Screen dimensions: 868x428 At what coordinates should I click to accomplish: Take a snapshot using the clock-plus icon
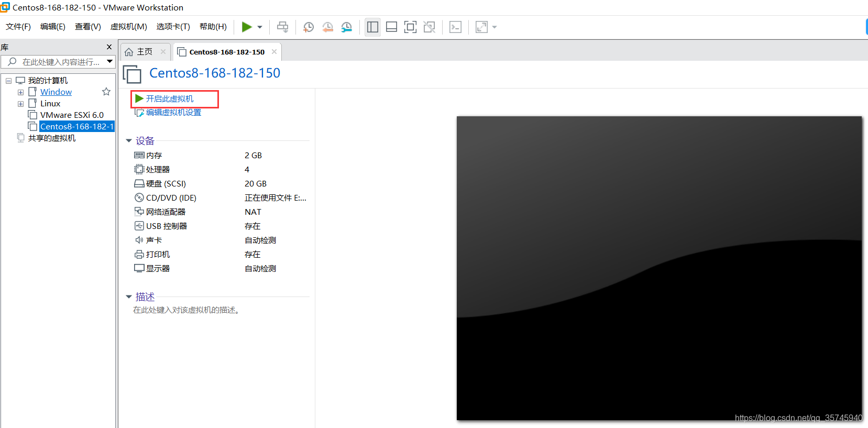point(309,27)
